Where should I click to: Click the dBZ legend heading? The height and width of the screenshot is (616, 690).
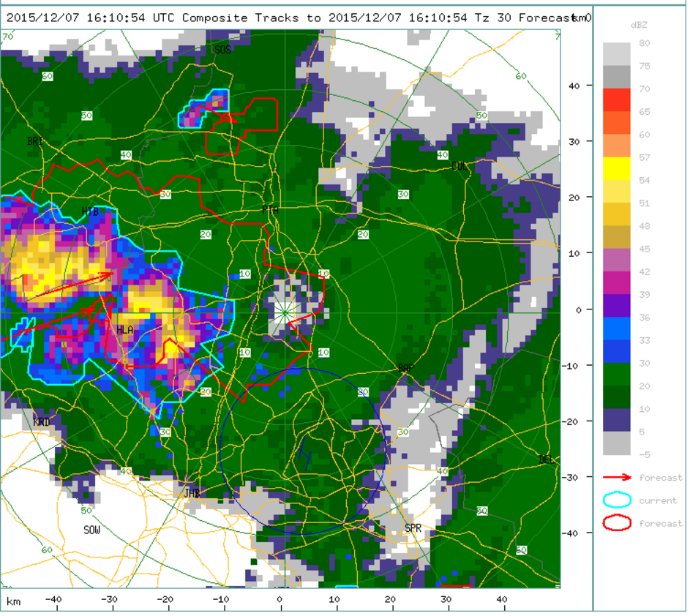pos(641,26)
